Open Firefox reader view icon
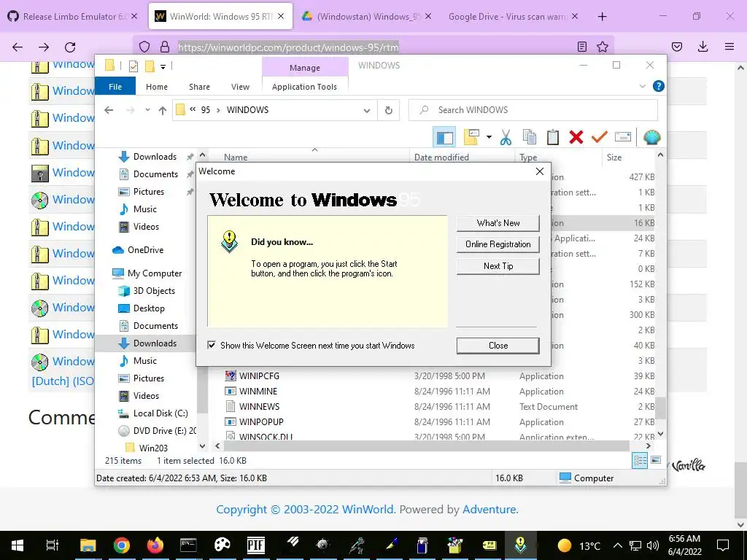Viewport: 747px width, 560px height. [x=581, y=47]
